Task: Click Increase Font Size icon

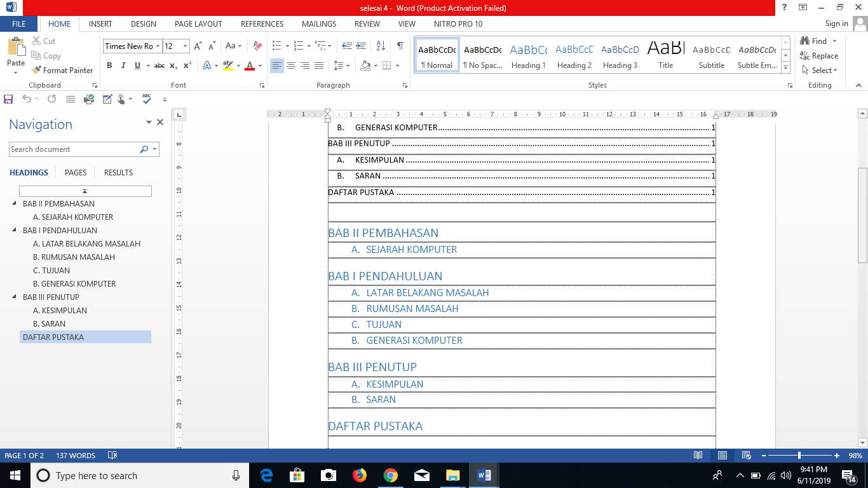Action: (198, 46)
